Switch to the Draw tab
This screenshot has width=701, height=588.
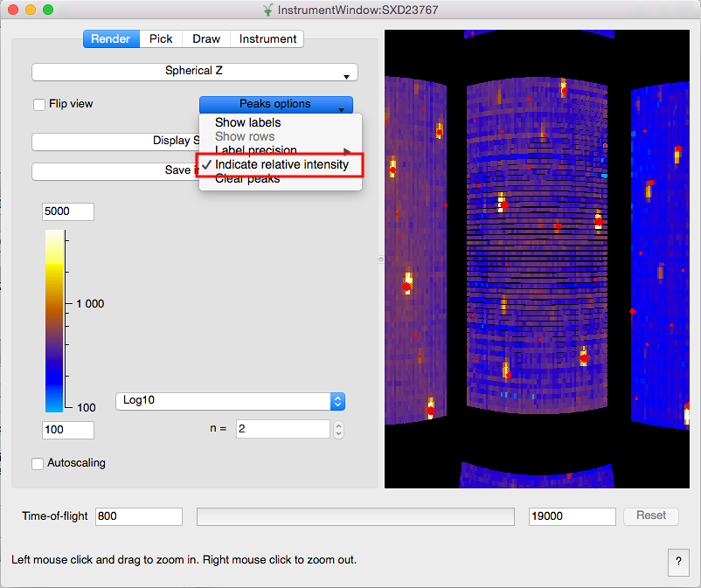pos(206,38)
